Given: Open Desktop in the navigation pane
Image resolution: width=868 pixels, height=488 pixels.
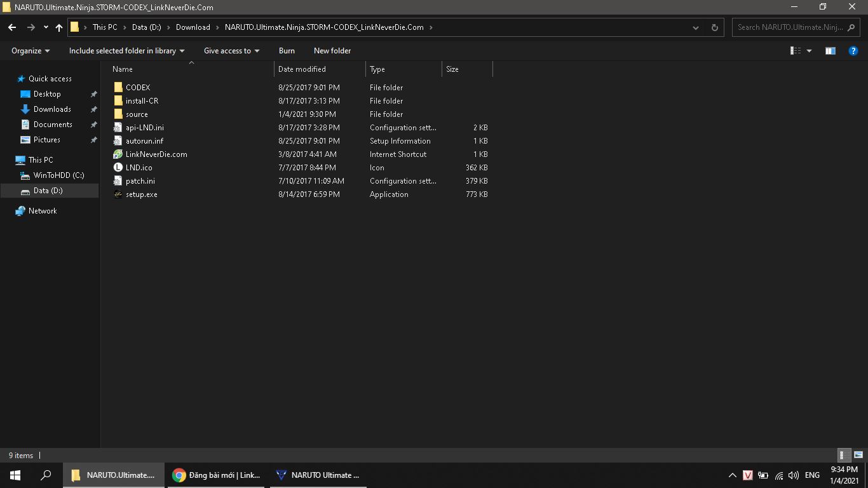Looking at the screenshot, I should (47, 94).
